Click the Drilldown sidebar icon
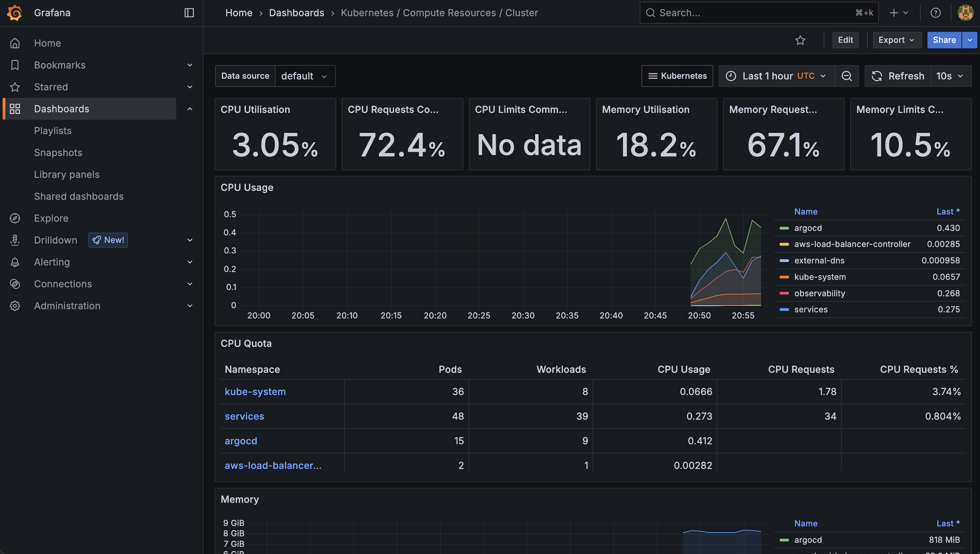The height and width of the screenshot is (554, 980). (x=15, y=240)
